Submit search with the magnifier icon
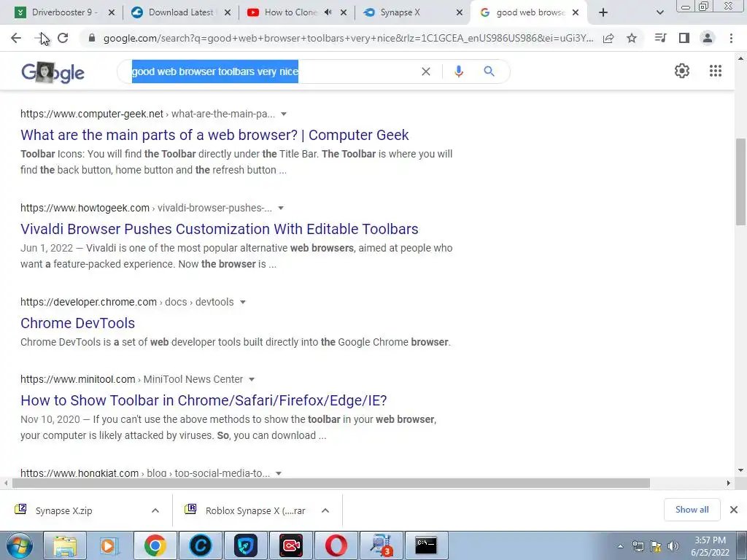This screenshot has width=747, height=560. [489, 71]
